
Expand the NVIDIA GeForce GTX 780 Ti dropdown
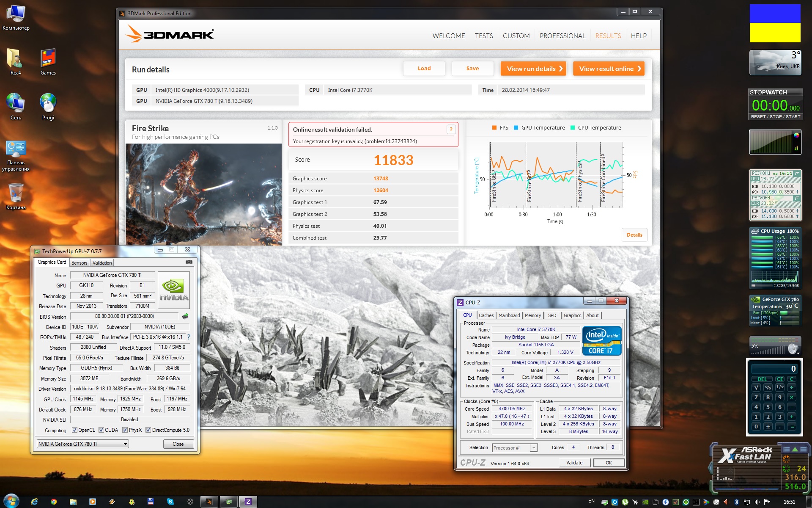pos(83,444)
